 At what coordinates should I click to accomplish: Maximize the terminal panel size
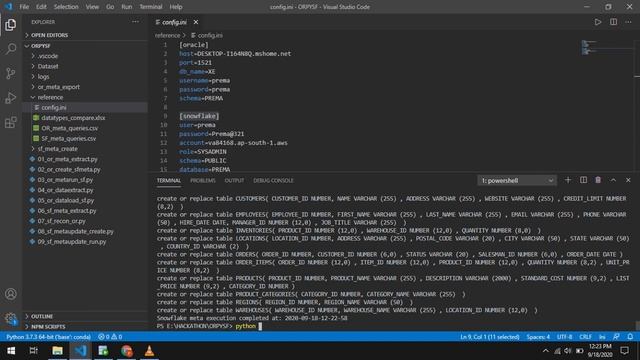pos(613,180)
